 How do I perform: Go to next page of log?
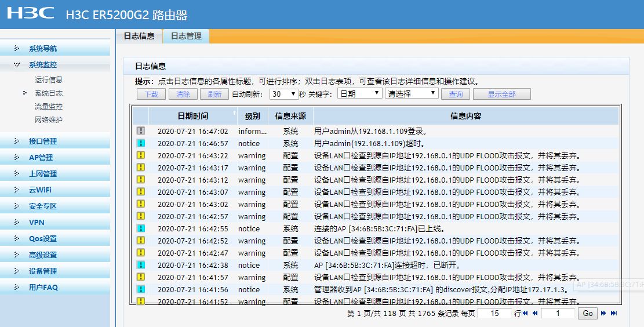tap(603, 313)
